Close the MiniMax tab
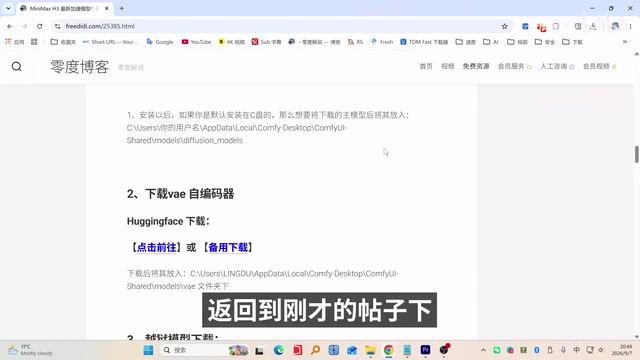Image resolution: width=640 pixels, height=360 pixels. (107, 8)
